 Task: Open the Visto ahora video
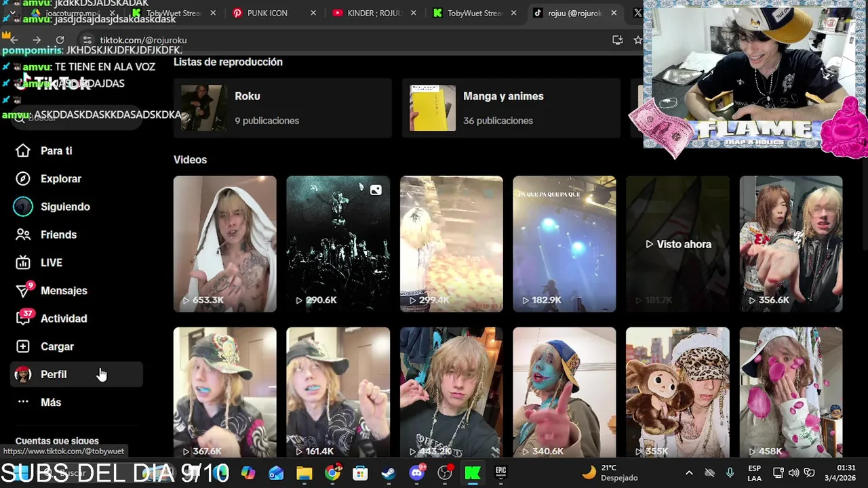pos(678,244)
